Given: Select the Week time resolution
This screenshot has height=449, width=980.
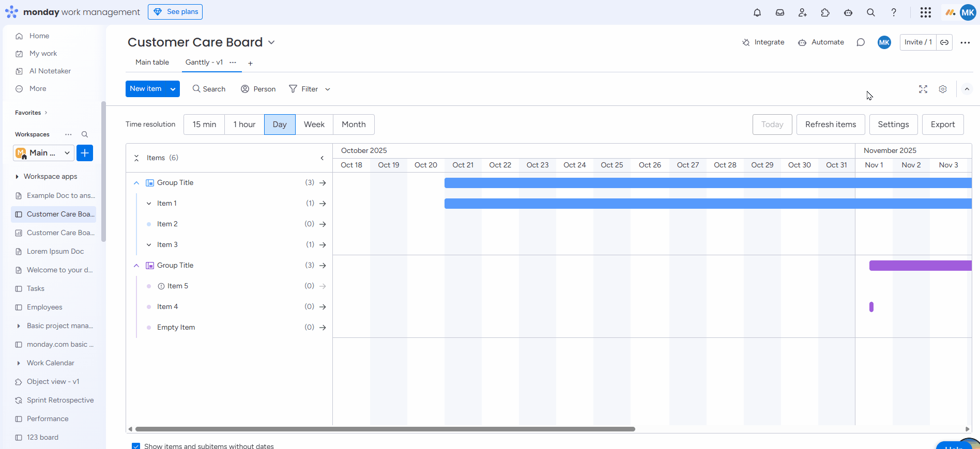Looking at the screenshot, I should 314,125.
